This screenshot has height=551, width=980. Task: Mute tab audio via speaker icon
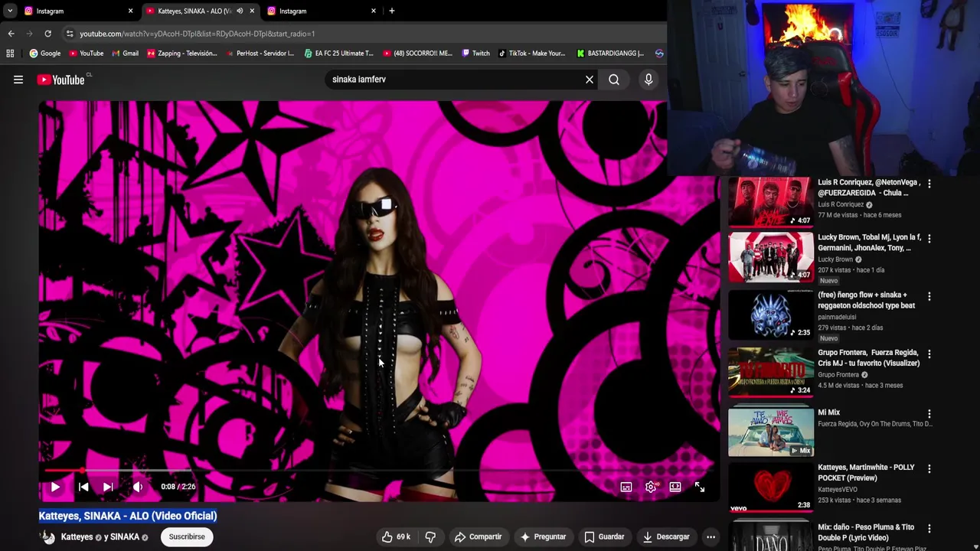tap(240, 11)
